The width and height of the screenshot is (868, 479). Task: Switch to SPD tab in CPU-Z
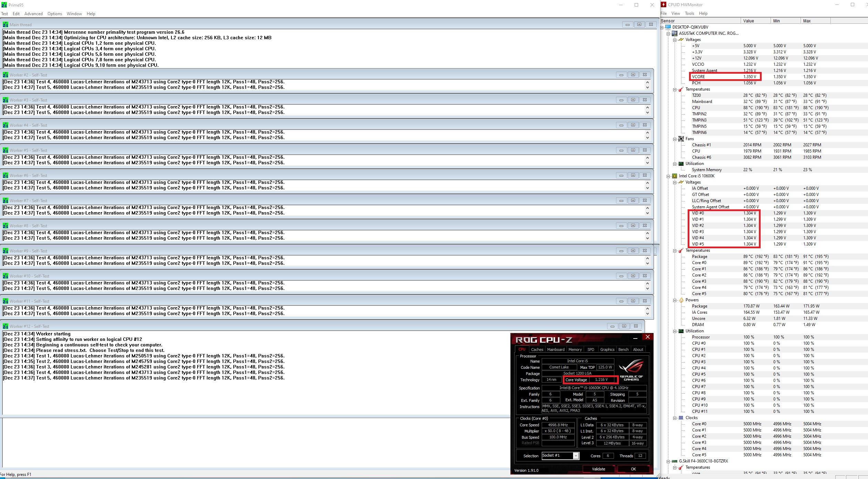coord(591,350)
